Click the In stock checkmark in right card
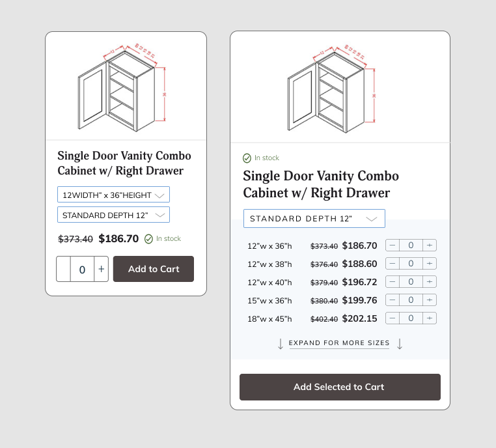496x448 pixels. click(x=247, y=158)
